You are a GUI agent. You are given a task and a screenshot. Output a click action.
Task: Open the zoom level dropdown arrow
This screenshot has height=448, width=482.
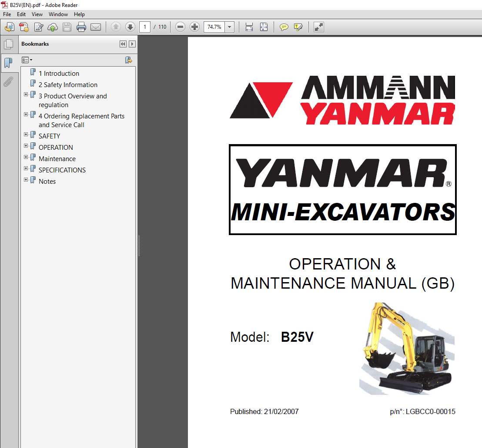(230, 27)
